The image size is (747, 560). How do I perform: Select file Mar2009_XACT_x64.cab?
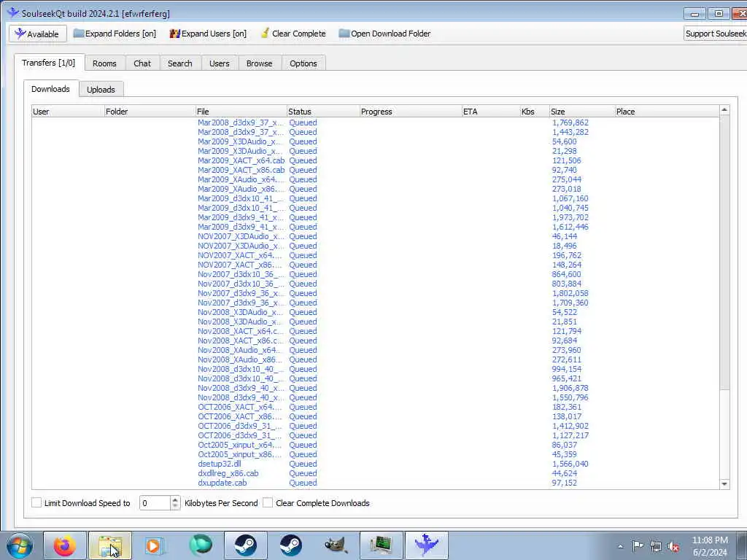click(x=241, y=160)
